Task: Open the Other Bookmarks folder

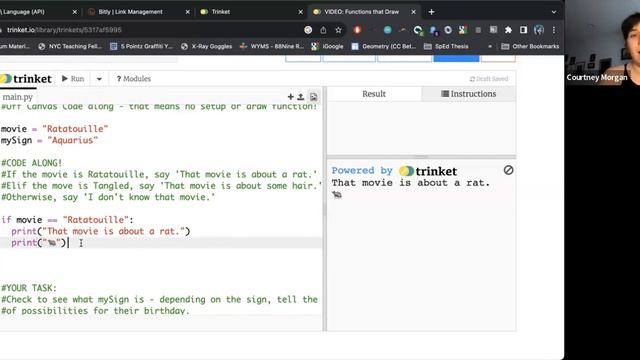Action: point(530,47)
